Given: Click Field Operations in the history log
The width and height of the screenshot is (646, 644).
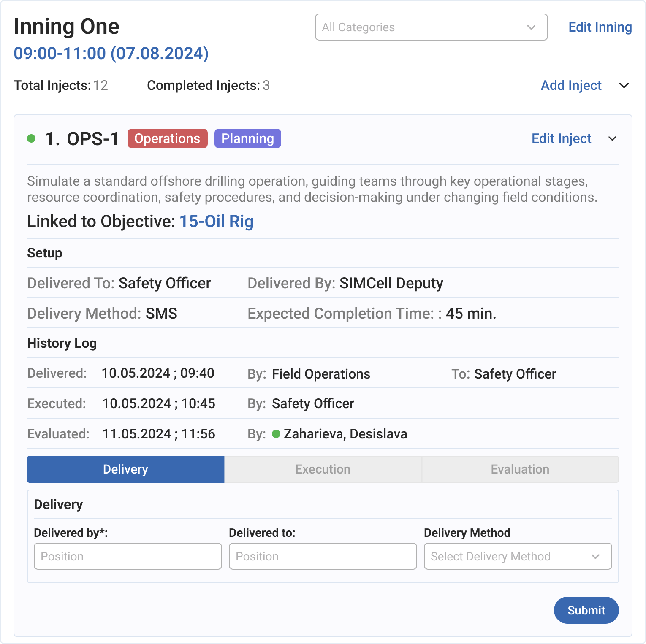Looking at the screenshot, I should (321, 374).
